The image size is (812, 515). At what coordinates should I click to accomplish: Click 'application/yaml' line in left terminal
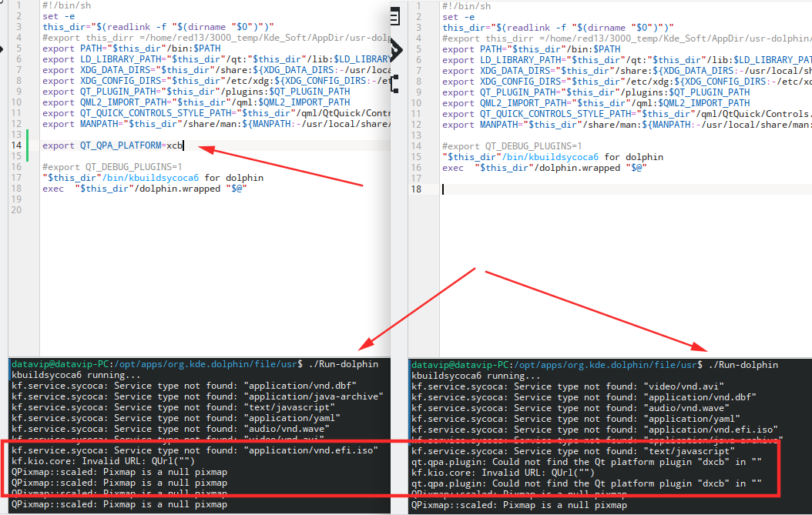176,418
